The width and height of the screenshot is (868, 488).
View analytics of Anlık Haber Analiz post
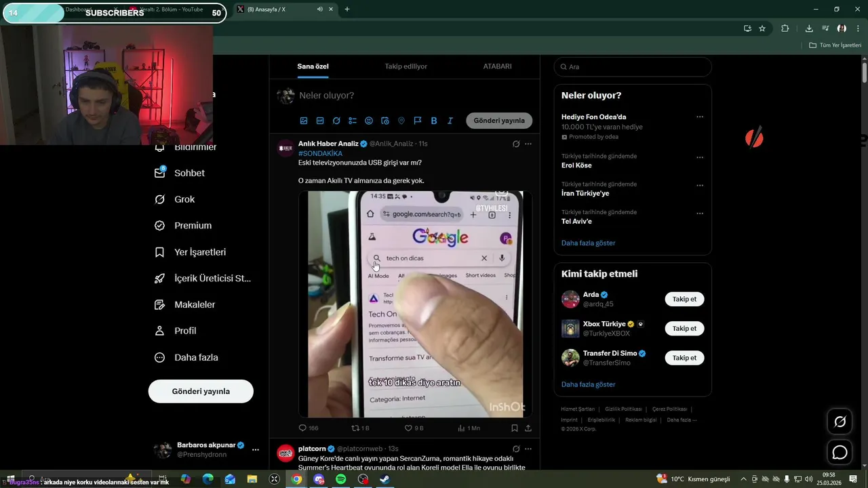[469, 428]
